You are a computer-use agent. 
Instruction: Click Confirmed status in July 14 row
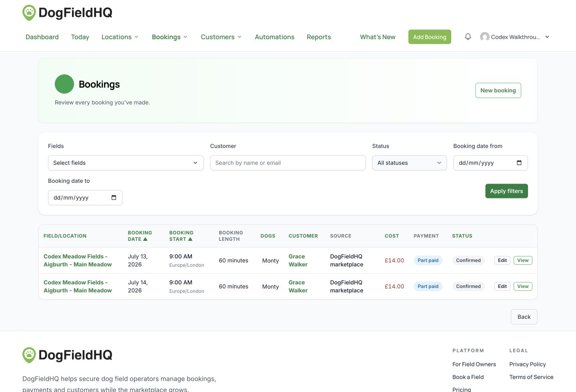click(468, 286)
